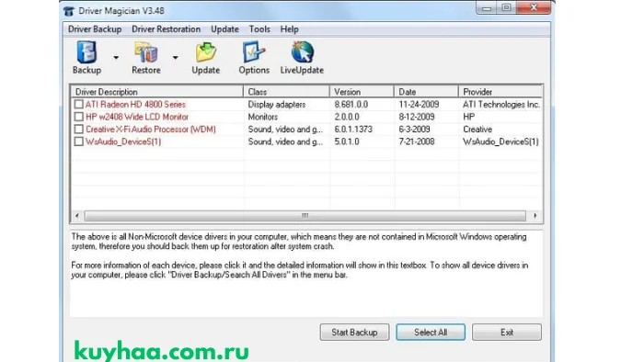Click the Restore toolbar icon
This screenshot has width=644, height=362.
pos(145,57)
